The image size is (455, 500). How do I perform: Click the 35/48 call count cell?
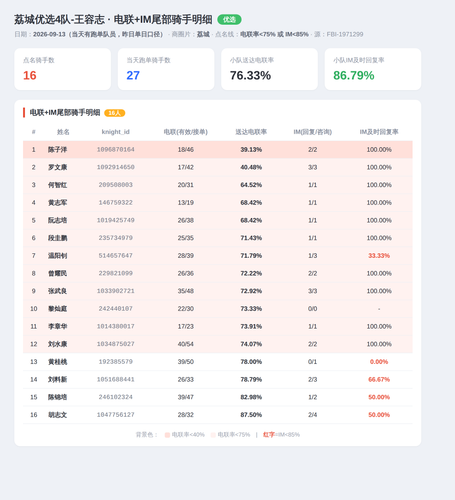pyautogui.click(x=186, y=291)
